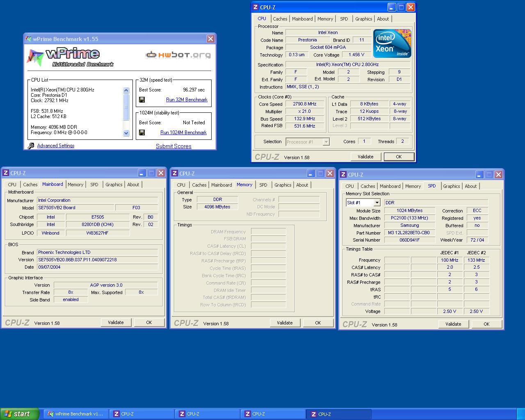
Task: Open the Processor #1 selection dropdown
Action: [326, 142]
